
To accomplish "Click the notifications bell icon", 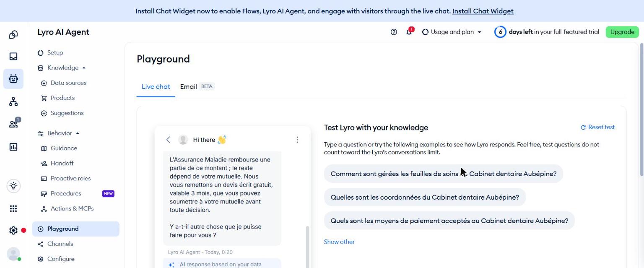I will click(x=409, y=32).
